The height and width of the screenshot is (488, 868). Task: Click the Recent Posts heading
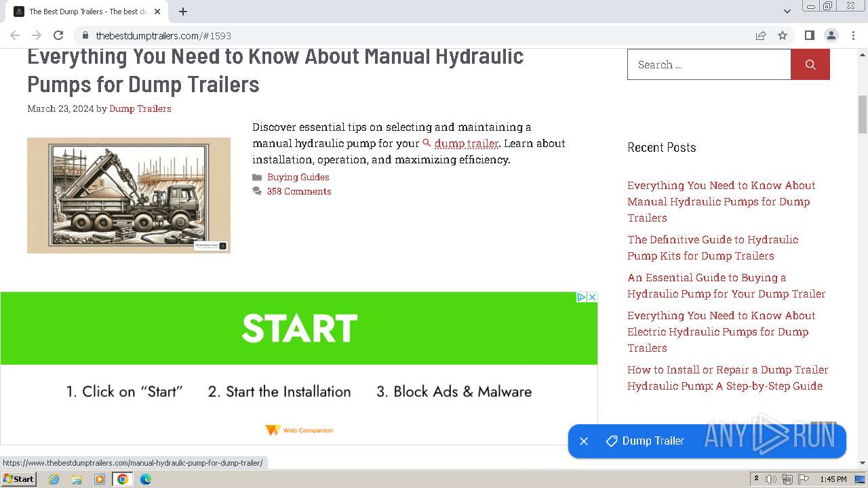pos(662,147)
